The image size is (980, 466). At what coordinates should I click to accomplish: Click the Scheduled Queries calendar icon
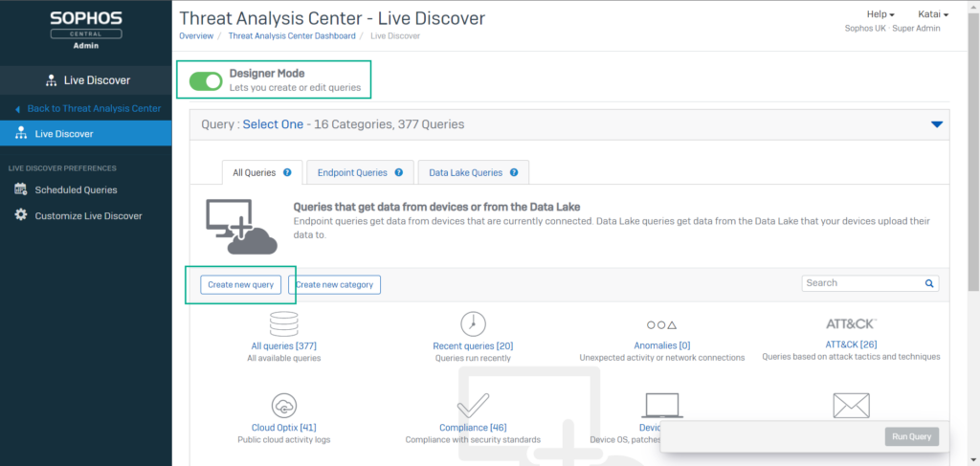[x=21, y=189]
